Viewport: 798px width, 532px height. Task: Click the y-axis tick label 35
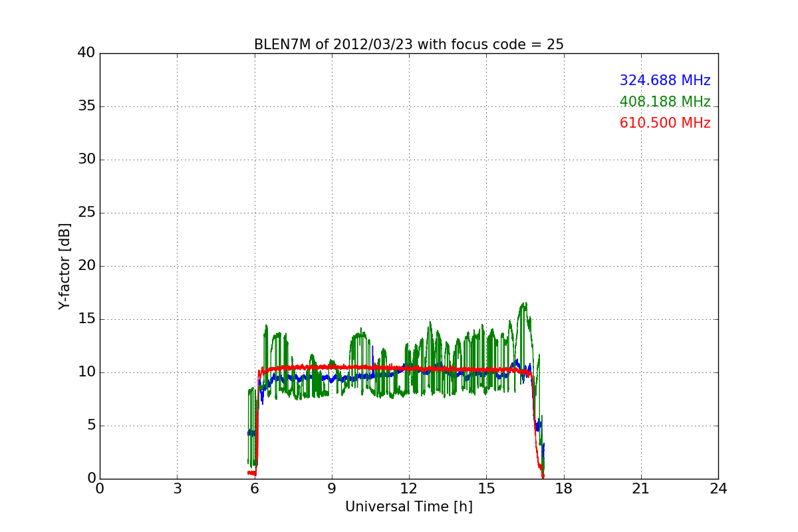[x=86, y=106]
